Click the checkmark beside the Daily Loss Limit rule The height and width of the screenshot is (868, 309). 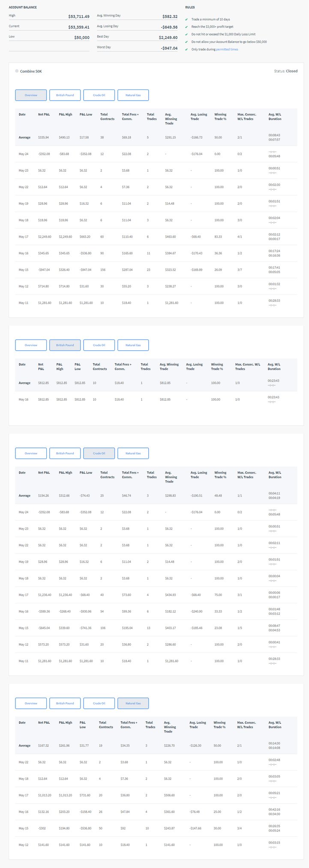pyautogui.click(x=186, y=34)
